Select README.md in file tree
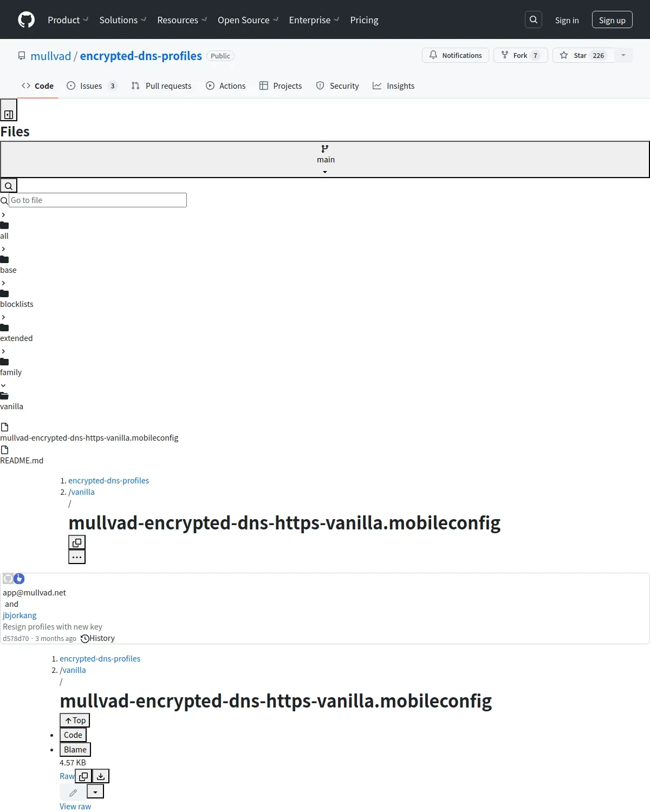The image size is (650, 812). pos(22,461)
